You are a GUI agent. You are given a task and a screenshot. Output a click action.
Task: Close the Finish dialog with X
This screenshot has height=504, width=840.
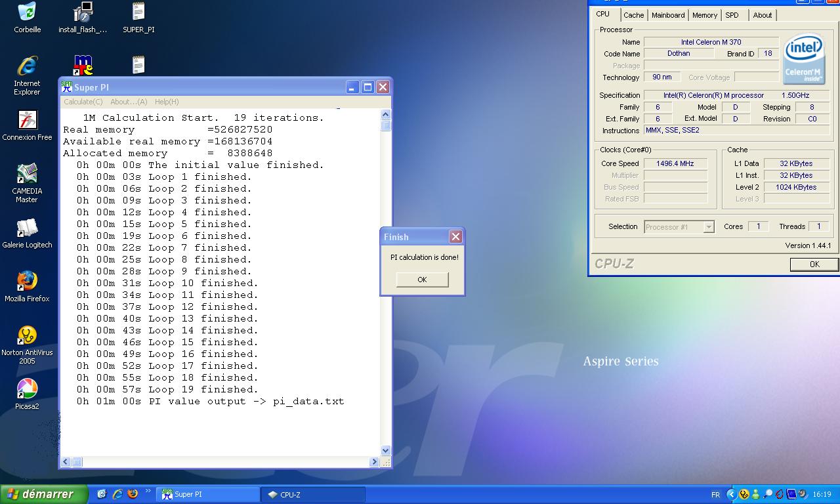455,236
